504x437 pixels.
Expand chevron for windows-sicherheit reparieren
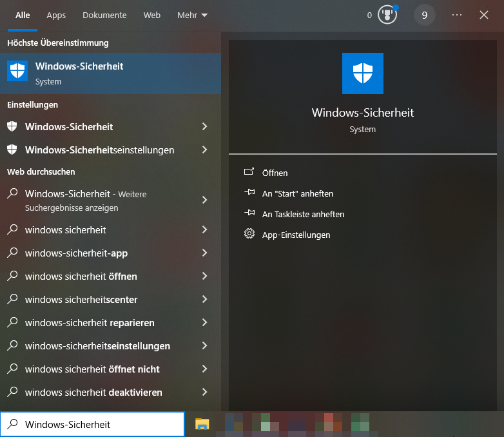205,322
